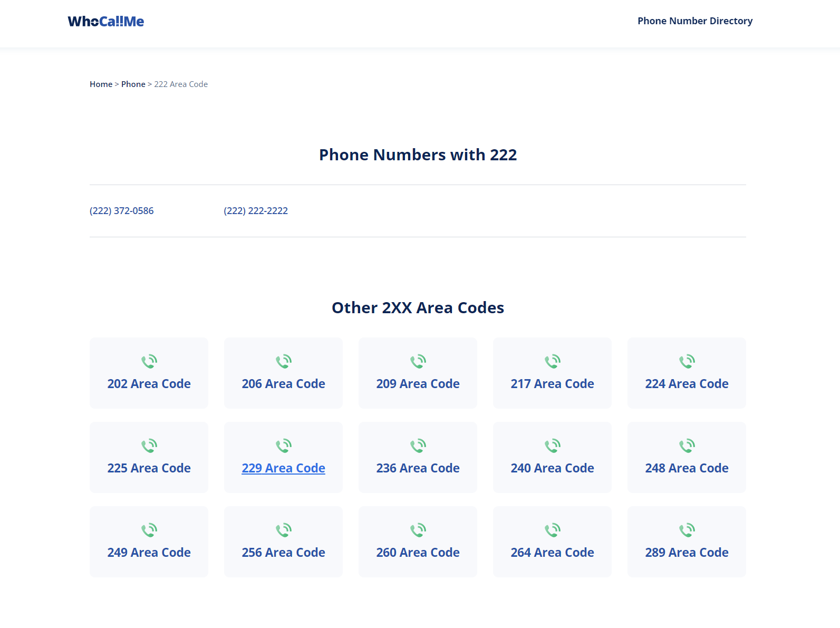Open phone number (222) 222-2222
This screenshot has width=840, height=628.
pos(256,211)
